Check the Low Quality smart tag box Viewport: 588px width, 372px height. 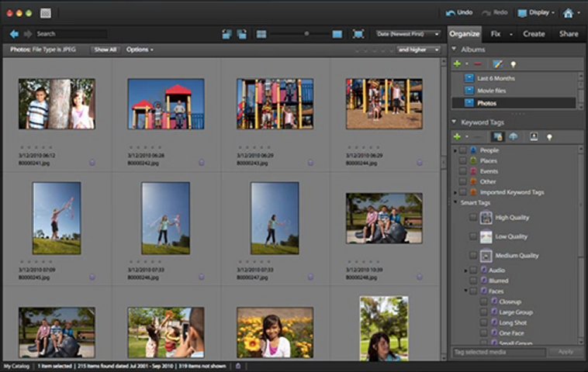(x=473, y=236)
